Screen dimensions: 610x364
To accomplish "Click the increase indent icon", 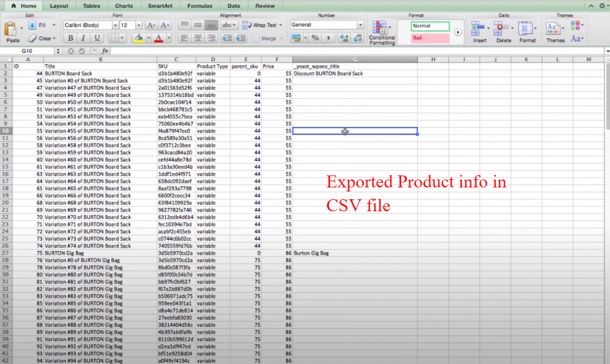I will click(x=241, y=38).
